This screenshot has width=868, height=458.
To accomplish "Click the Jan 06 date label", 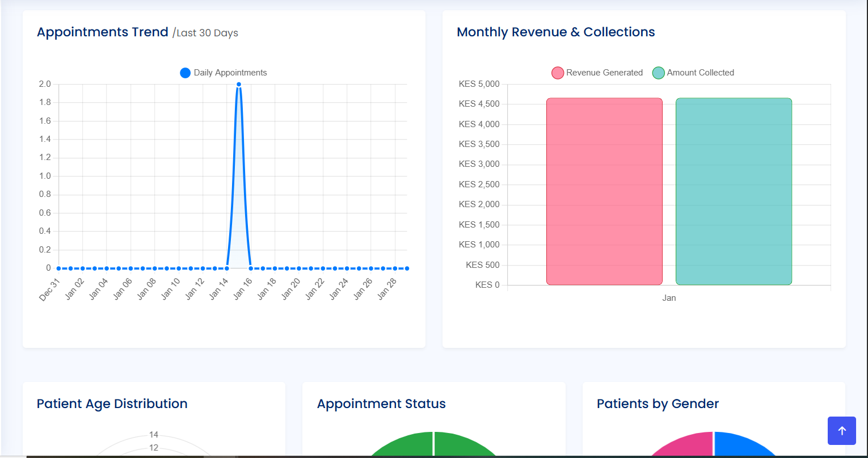I will pyautogui.click(x=122, y=289).
